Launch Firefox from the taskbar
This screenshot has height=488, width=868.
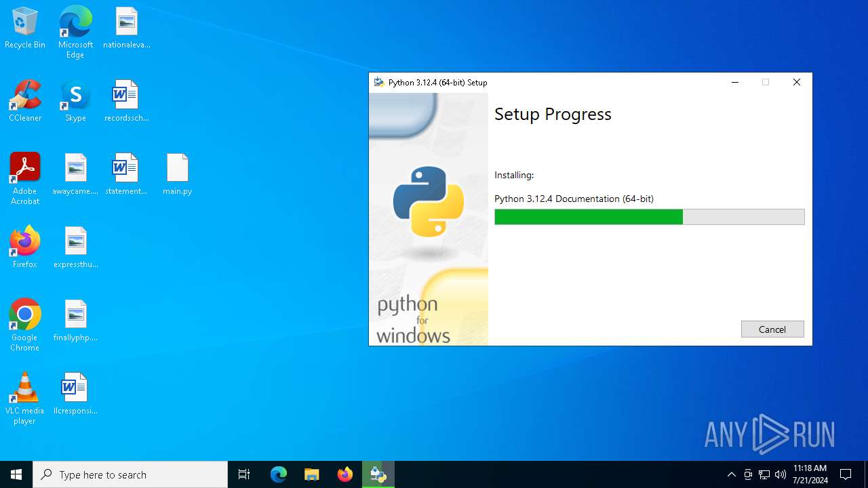(345, 474)
